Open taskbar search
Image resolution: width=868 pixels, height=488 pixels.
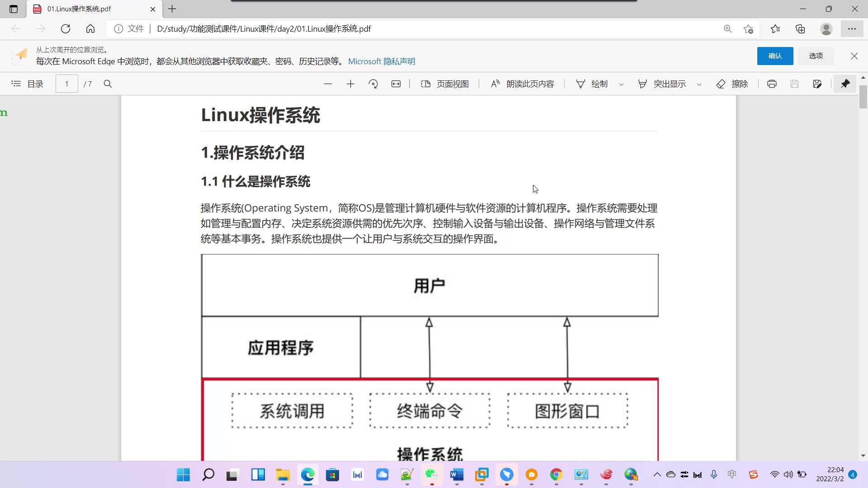pos(208,475)
